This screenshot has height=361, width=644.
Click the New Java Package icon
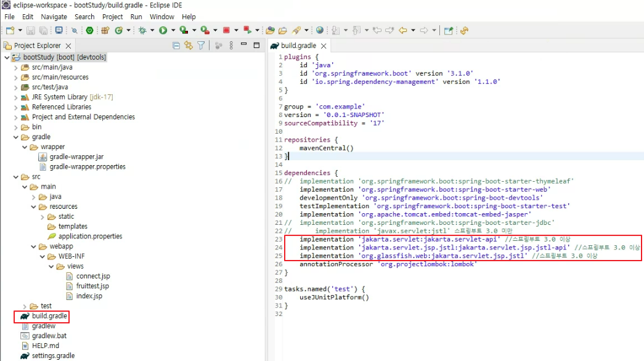(105, 30)
